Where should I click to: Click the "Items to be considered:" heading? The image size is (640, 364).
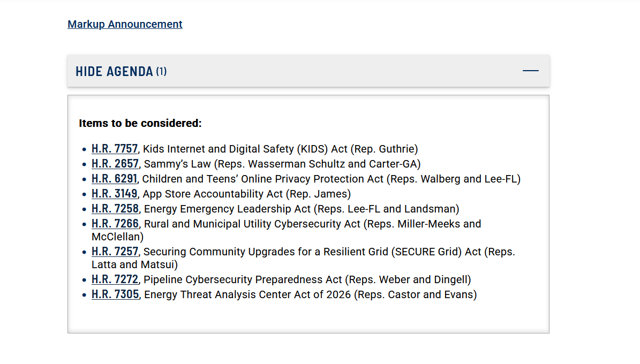coord(140,123)
